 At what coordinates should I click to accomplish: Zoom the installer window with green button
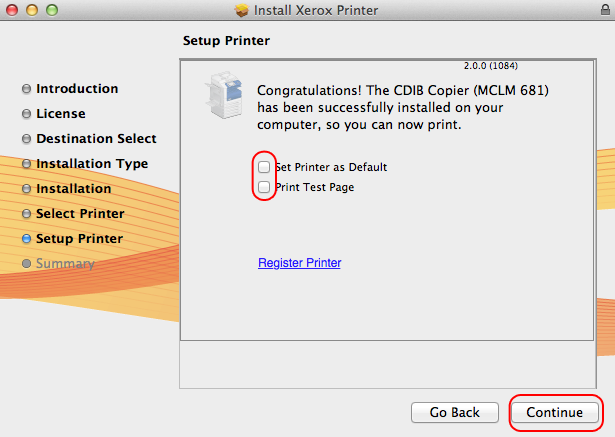51,11
